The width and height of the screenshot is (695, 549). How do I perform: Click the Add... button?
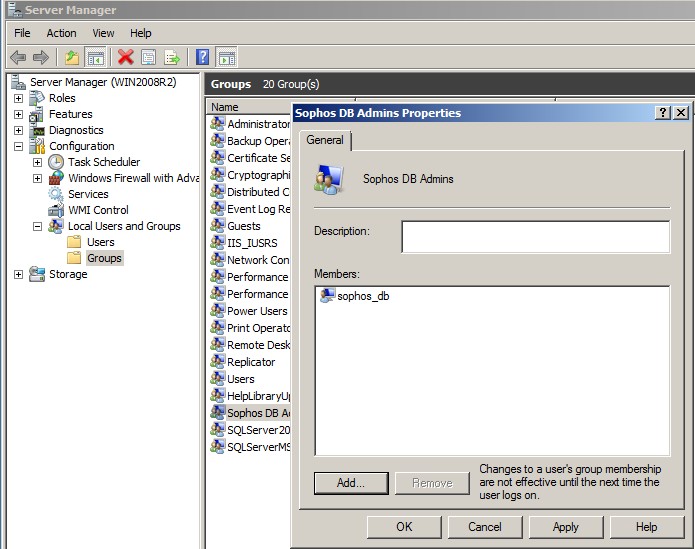coord(351,483)
